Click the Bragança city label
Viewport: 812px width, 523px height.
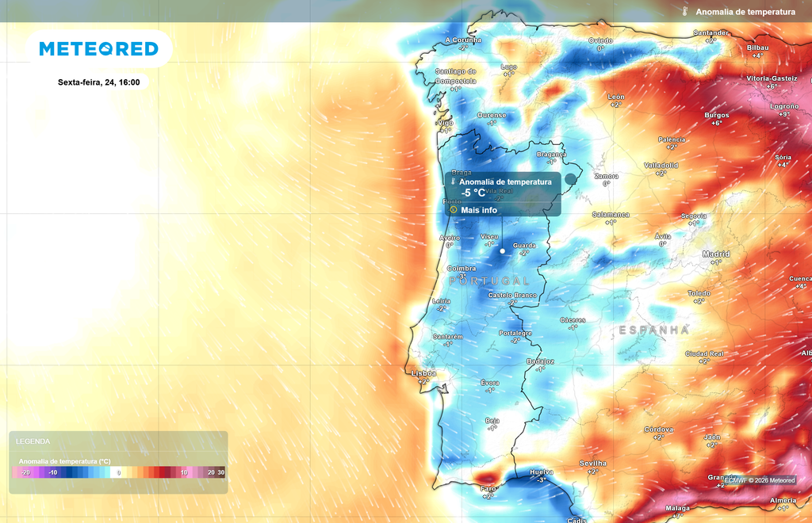tap(552, 155)
